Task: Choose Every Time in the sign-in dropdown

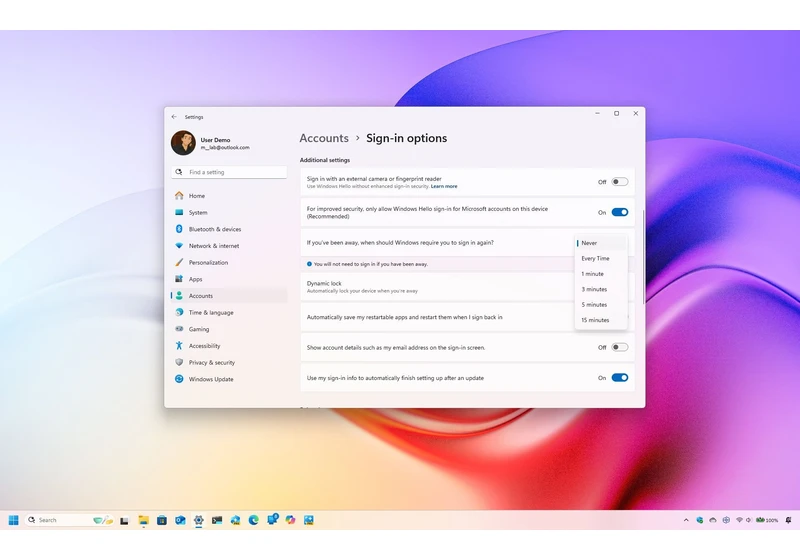Action: pyautogui.click(x=601, y=259)
